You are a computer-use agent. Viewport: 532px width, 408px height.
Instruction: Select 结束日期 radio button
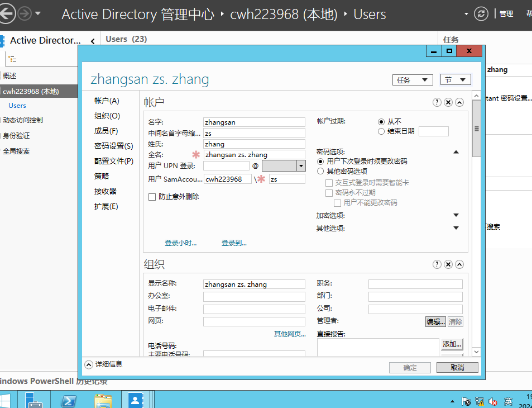[381, 131]
